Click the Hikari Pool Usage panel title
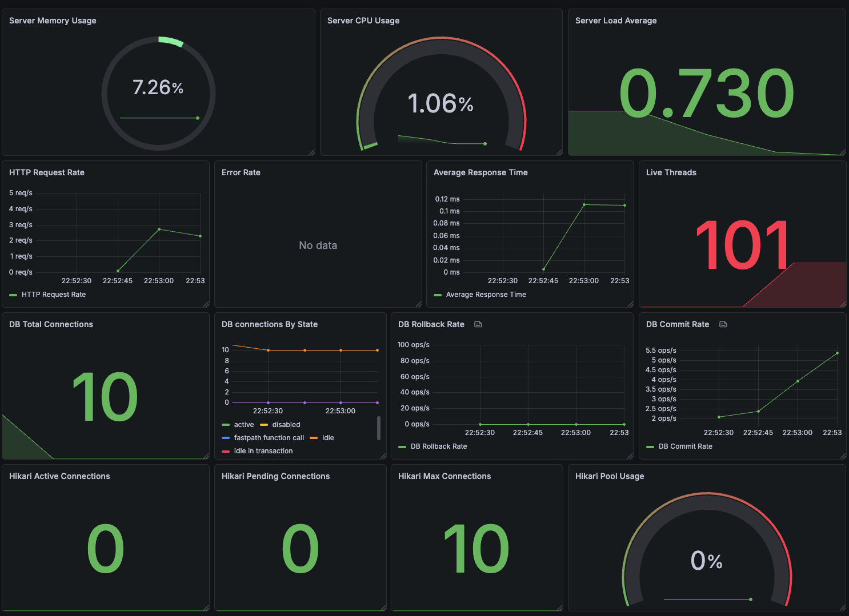The image size is (849, 616). [x=610, y=476]
